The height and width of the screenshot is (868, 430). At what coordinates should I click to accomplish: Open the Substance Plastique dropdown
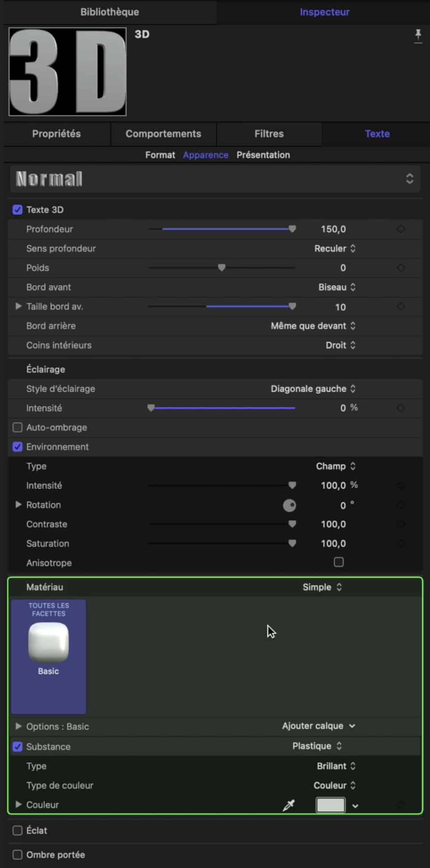[317, 746]
